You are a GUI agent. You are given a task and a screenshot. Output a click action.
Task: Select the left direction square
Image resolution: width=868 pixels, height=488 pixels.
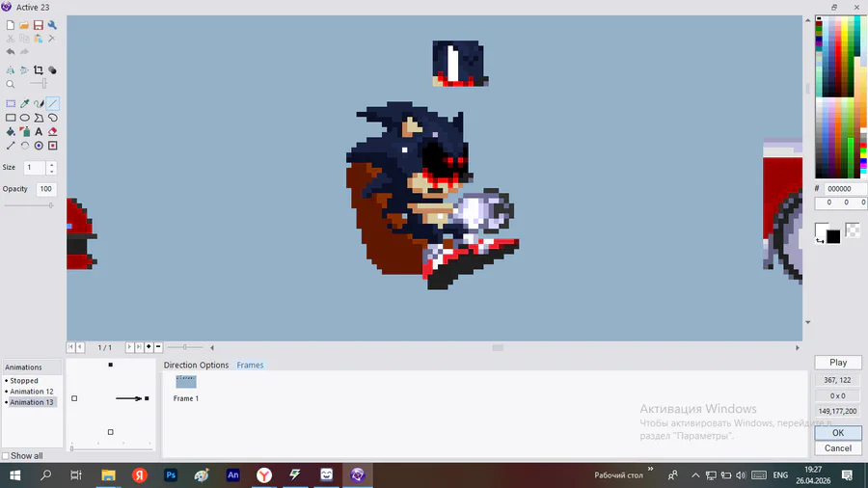click(74, 398)
